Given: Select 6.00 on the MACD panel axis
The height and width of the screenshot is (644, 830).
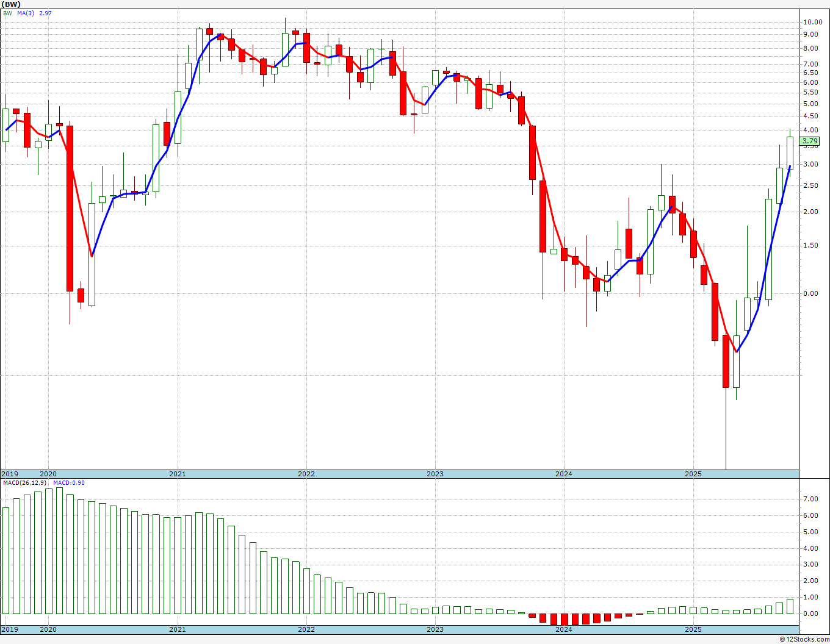Looking at the screenshot, I should click(810, 515).
